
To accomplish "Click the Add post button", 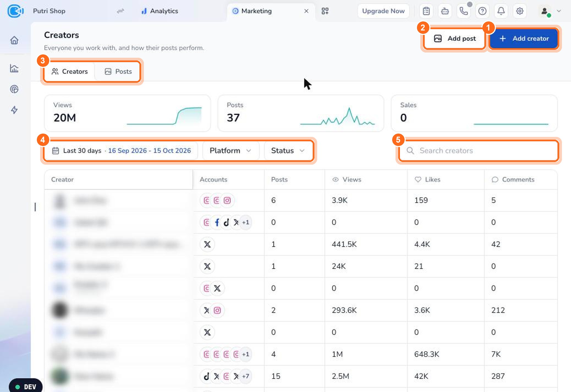I will pos(455,38).
